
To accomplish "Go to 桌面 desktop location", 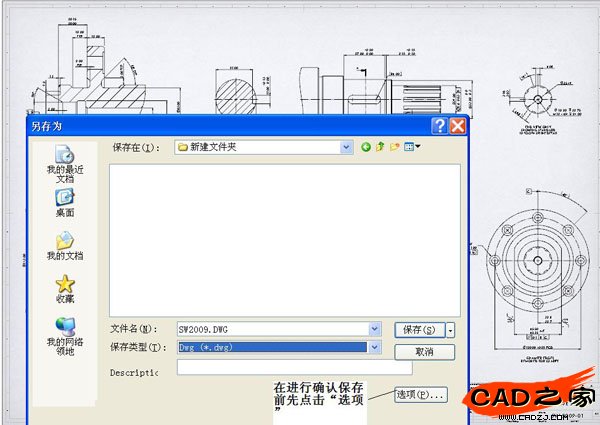I will point(65,203).
